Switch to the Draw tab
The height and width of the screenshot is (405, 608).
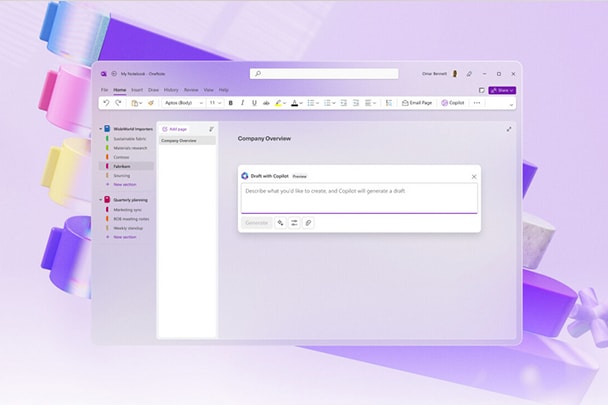pos(154,90)
